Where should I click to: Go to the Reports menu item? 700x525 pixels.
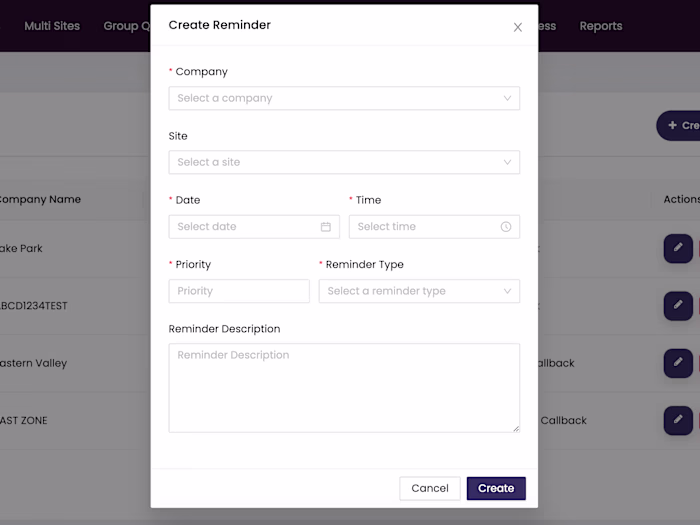click(601, 26)
